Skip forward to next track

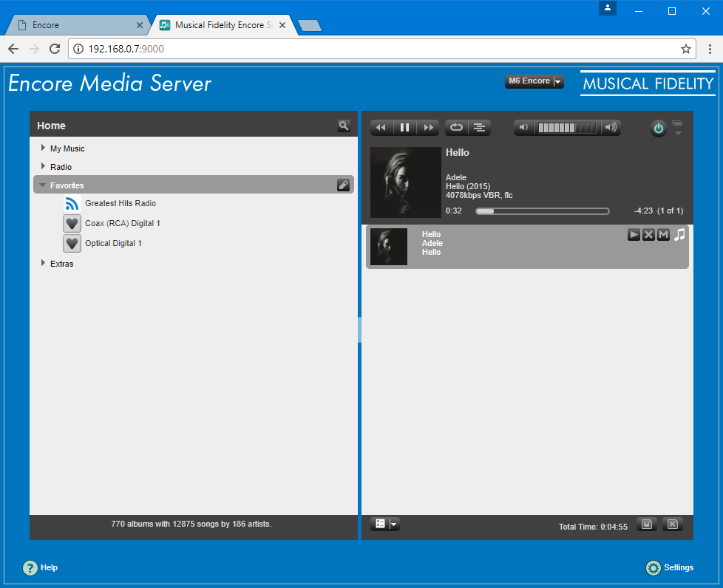pos(428,128)
